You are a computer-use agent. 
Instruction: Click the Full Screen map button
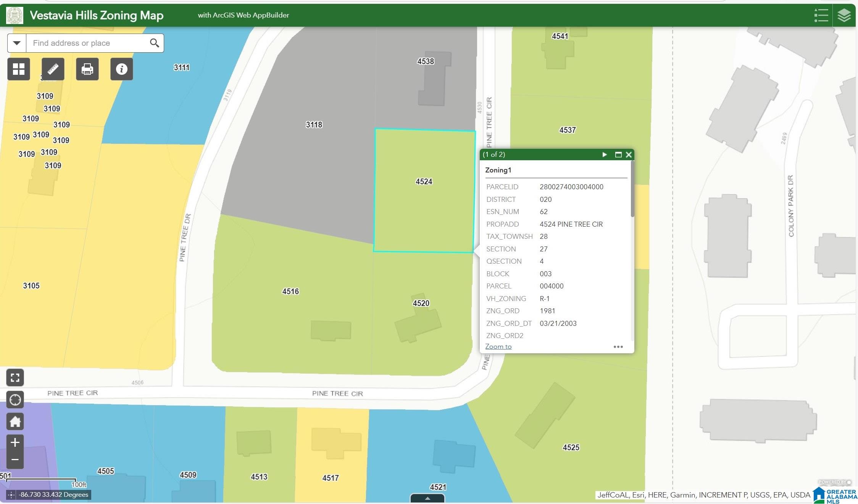point(15,378)
